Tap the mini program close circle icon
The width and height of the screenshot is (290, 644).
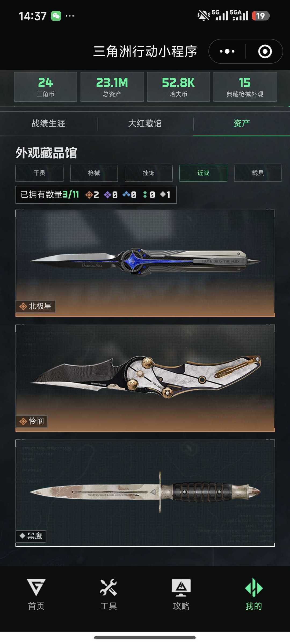pos(265,51)
